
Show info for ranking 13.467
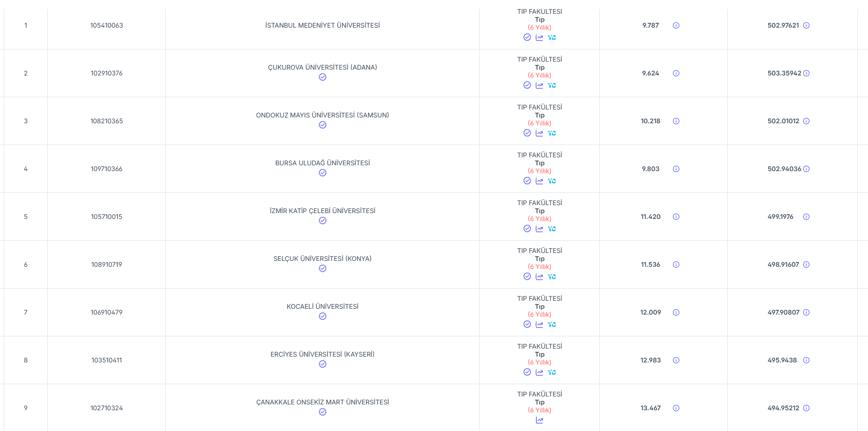click(x=676, y=408)
